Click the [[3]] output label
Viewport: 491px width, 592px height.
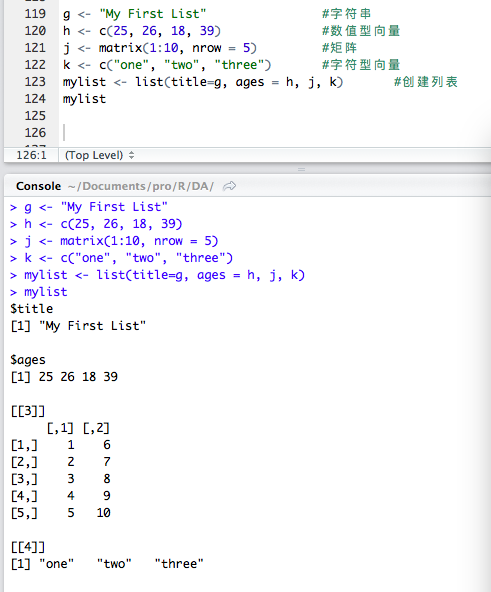[28, 411]
